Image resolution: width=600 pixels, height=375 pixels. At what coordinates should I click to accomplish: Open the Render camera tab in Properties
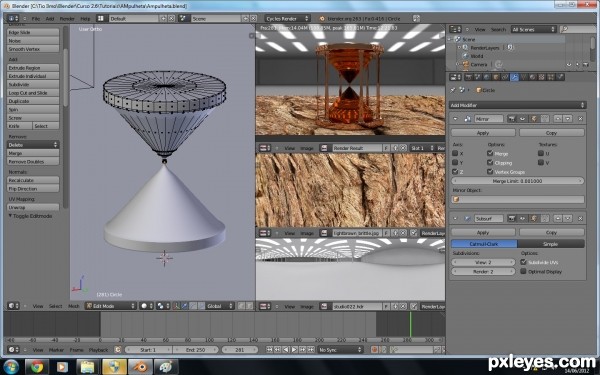(468, 77)
